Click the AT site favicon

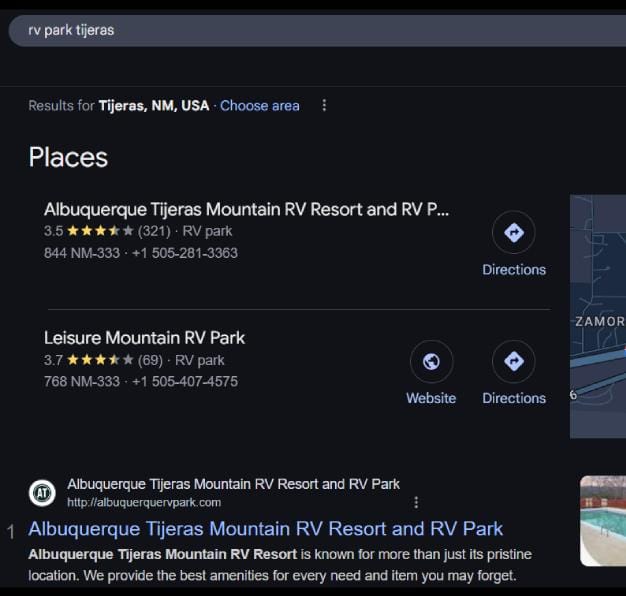42,493
